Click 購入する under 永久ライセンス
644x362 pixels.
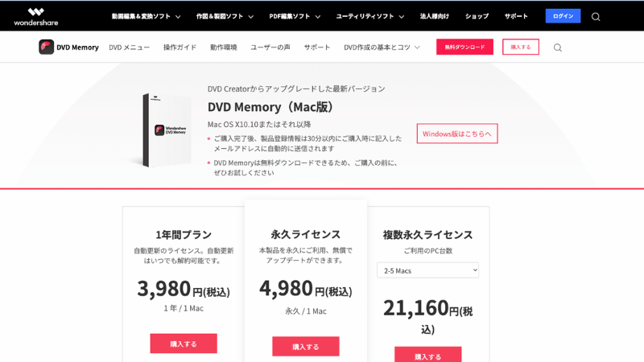click(x=306, y=347)
